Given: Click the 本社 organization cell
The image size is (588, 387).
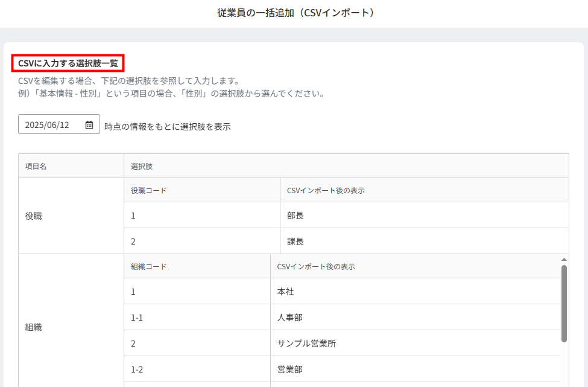Looking at the screenshot, I should [x=415, y=291].
